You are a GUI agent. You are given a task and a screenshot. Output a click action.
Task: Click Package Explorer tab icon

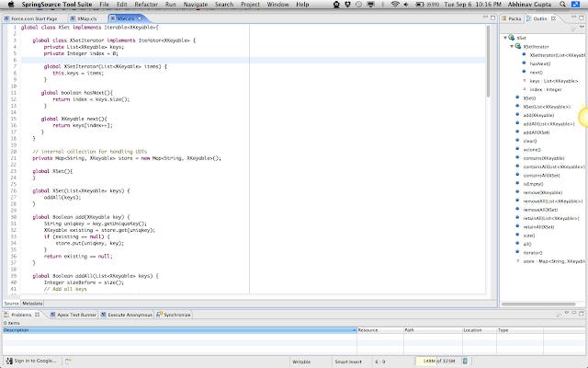click(504, 18)
